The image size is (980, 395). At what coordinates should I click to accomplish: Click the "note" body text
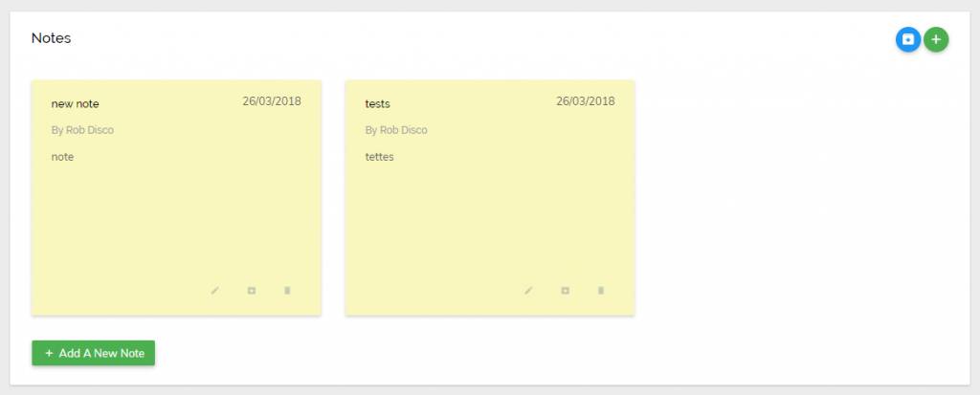(x=62, y=157)
